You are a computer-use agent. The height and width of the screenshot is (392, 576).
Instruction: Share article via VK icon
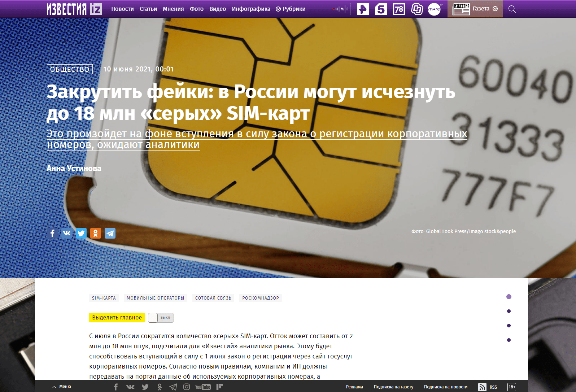pyautogui.click(x=67, y=233)
